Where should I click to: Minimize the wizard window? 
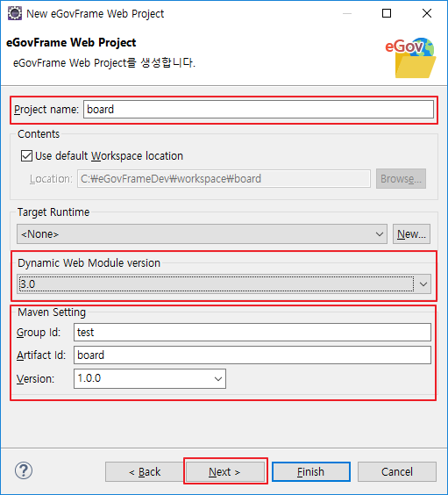(347, 13)
